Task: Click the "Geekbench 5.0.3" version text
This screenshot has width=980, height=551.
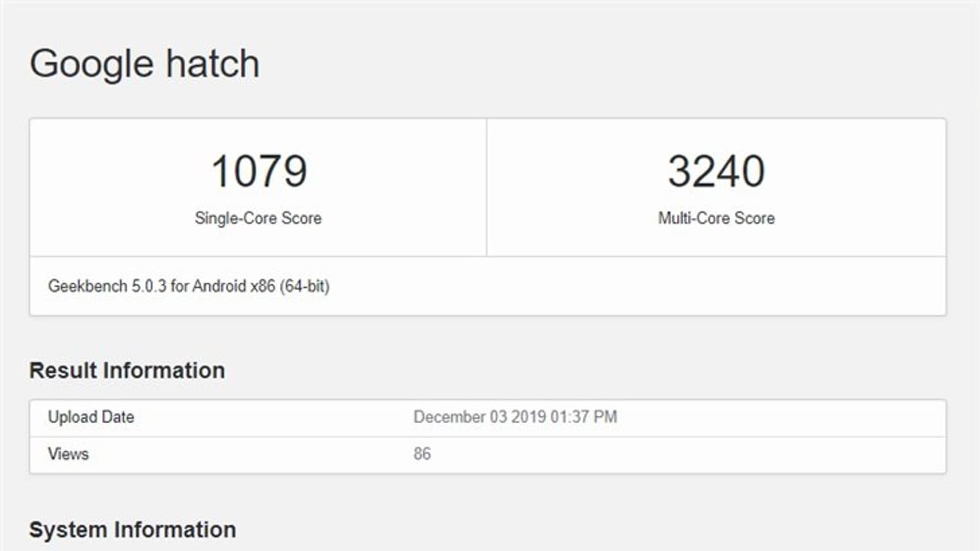Action: [107, 286]
